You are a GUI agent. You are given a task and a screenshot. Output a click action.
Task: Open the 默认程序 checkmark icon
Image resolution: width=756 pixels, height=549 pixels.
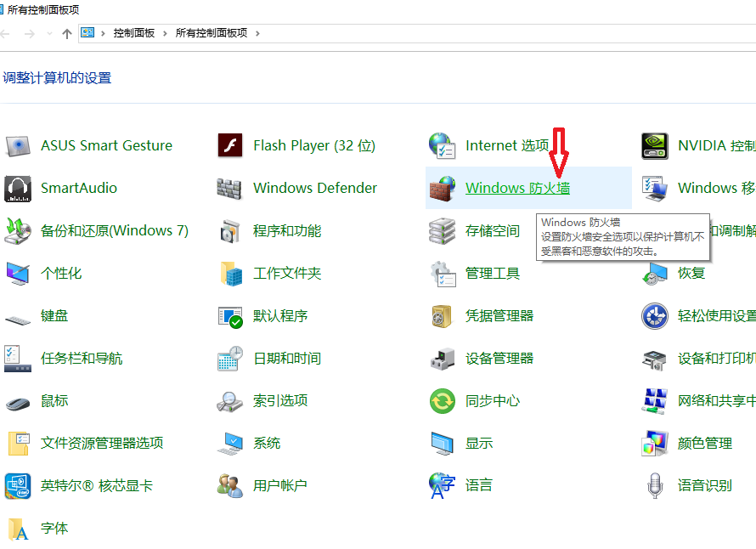pos(230,317)
